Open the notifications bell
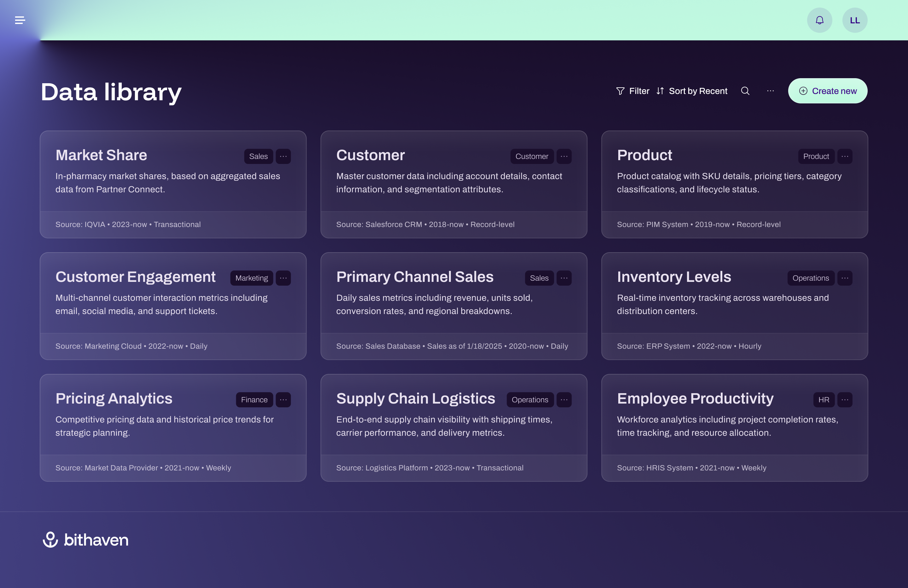The width and height of the screenshot is (908, 588). click(819, 20)
